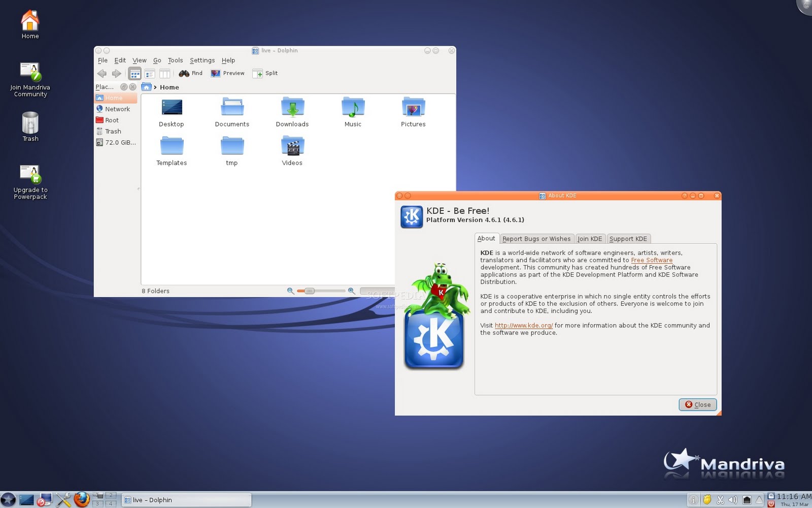Screen dimensions: 812x508
Task: Select Network in the Places panel
Action: (x=116, y=109)
